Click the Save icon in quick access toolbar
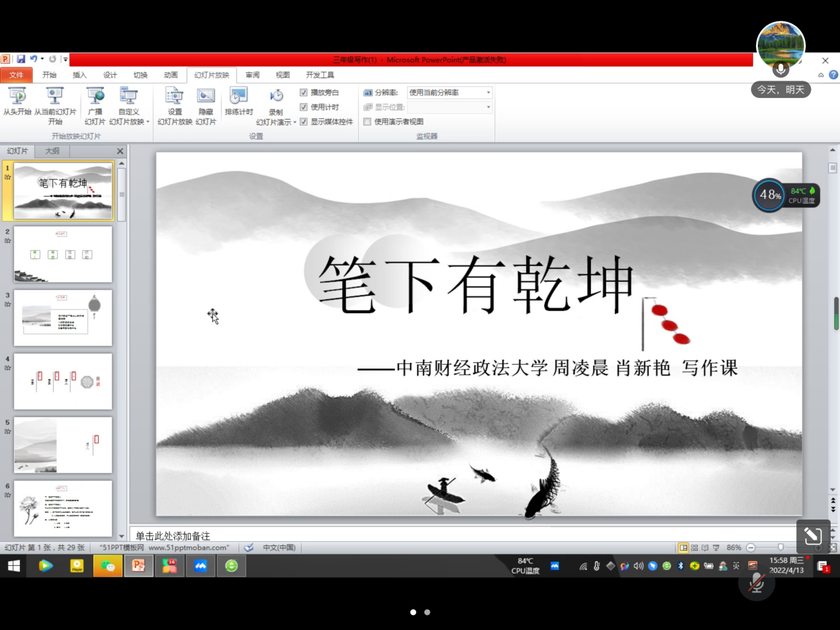The height and width of the screenshot is (630, 840). (x=21, y=60)
